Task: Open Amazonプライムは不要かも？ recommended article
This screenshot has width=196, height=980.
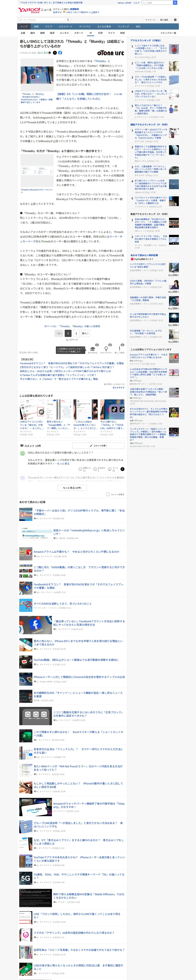Action: 76,551
